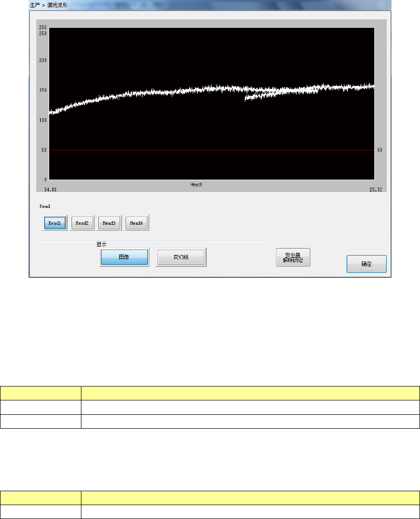Click the 显示 group label
The width and height of the screenshot is (420, 519).
click(x=101, y=244)
